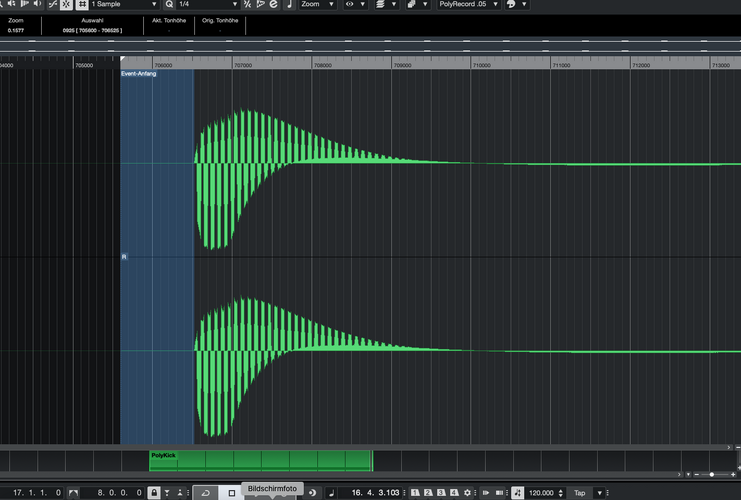Click the transport stop square button
Image resolution: width=741 pixels, height=500 pixels.
point(232,493)
